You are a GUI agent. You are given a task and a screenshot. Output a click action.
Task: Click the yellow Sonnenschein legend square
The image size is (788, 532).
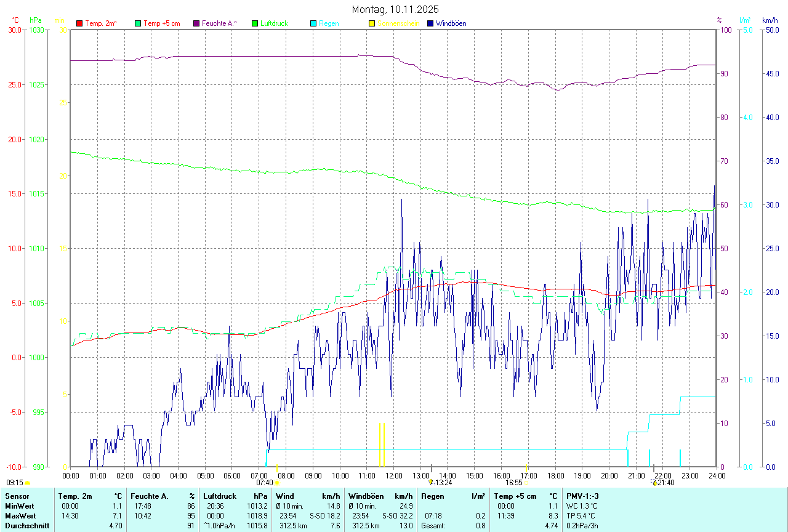[x=372, y=23]
